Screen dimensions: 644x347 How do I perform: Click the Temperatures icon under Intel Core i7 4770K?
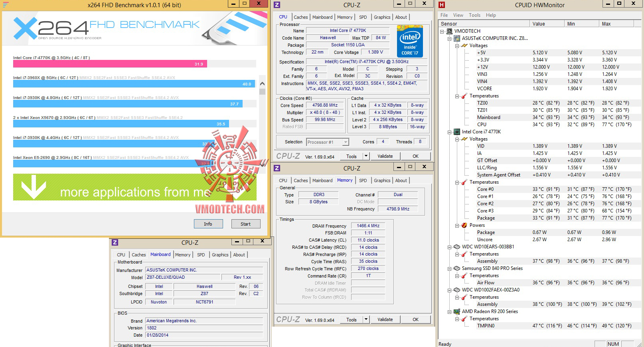[x=464, y=182]
